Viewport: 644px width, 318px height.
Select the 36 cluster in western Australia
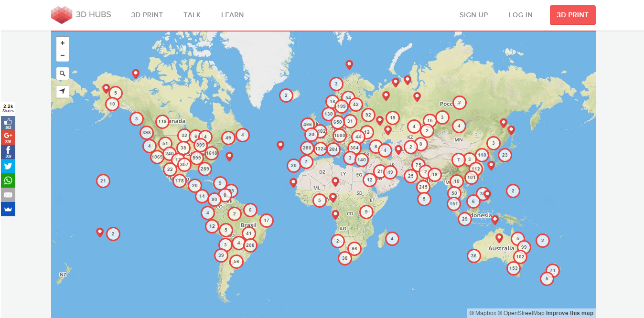(473, 255)
